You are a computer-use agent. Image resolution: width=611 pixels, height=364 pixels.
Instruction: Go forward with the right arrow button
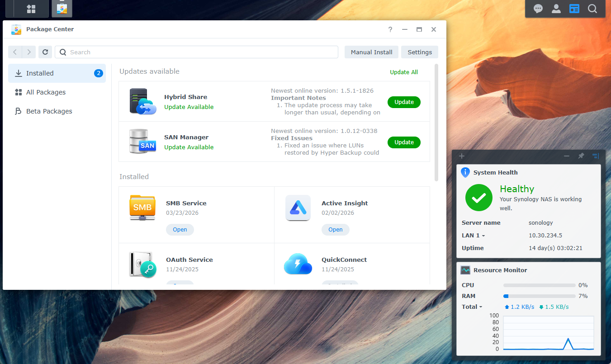28,52
